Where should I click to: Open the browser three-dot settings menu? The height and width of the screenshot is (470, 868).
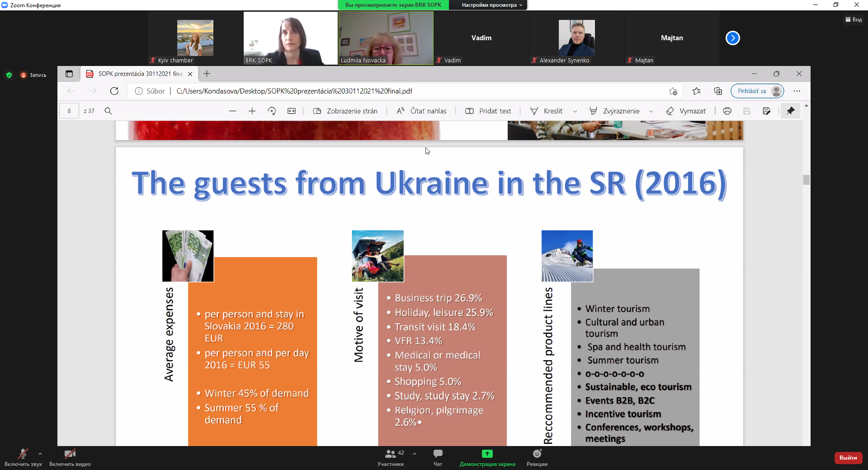(x=797, y=91)
